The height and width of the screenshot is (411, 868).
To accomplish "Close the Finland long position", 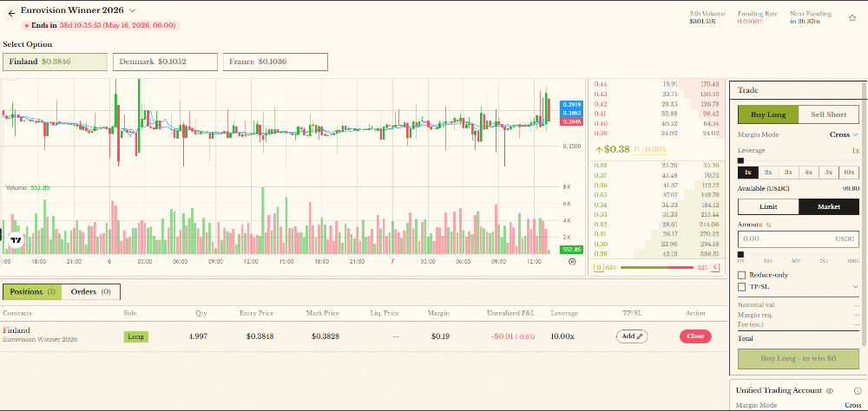I will 695,336.
